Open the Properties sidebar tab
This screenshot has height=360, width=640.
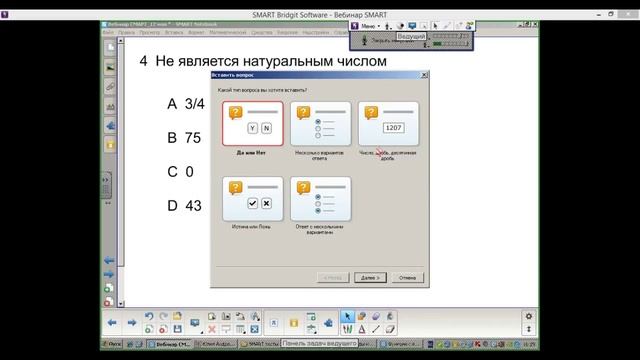pyautogui.click(x=110, y=107)
